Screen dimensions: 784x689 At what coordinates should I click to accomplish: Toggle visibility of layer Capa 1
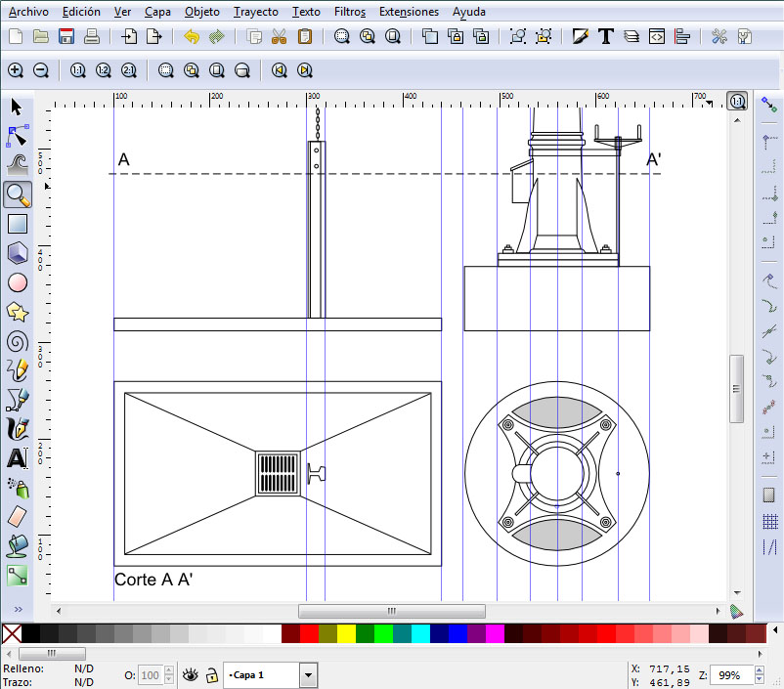point(190,674)
